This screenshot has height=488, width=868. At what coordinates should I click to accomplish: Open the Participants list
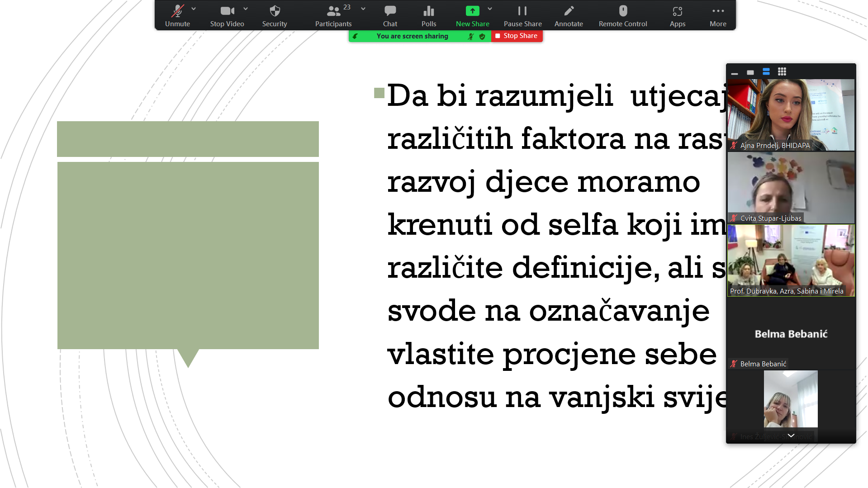(x=333, y=16)
